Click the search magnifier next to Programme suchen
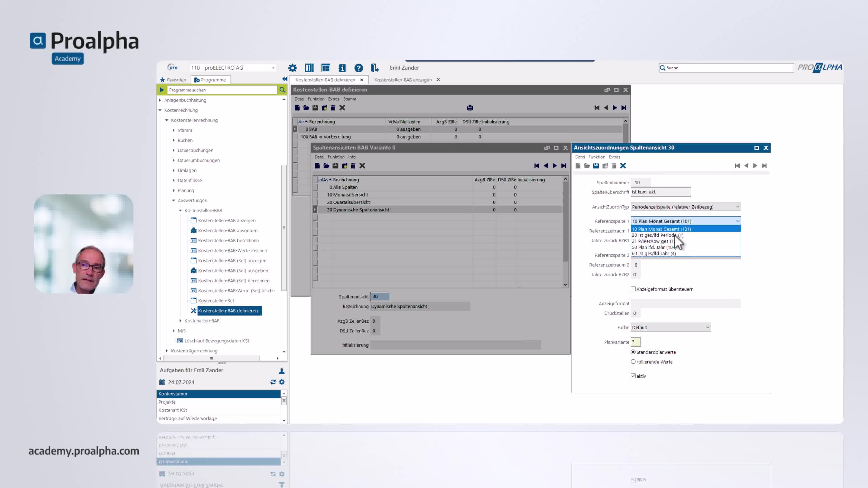 (282, 90)
